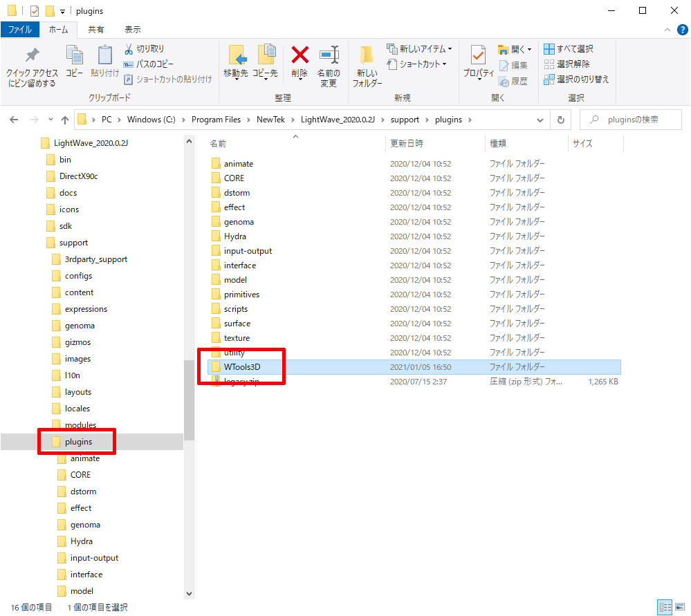Click the Forward navigation arrow
Viewport: 691px width, 616px height.
35,120
